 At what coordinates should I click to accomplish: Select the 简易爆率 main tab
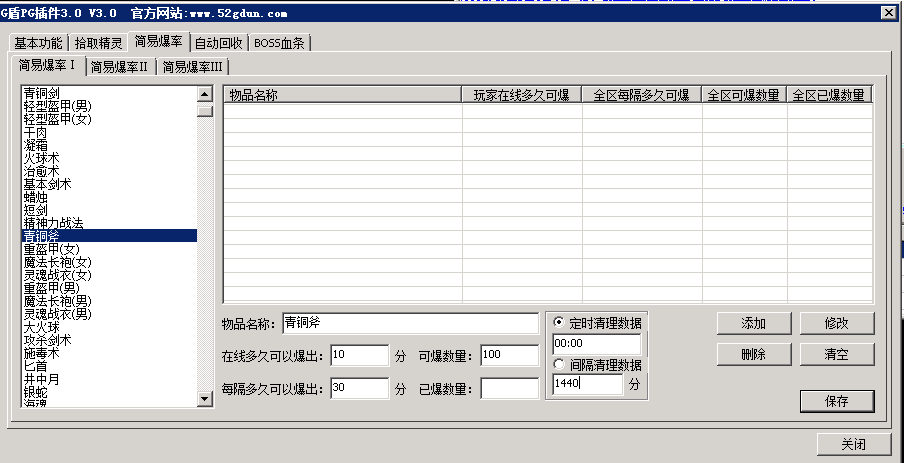159,42
